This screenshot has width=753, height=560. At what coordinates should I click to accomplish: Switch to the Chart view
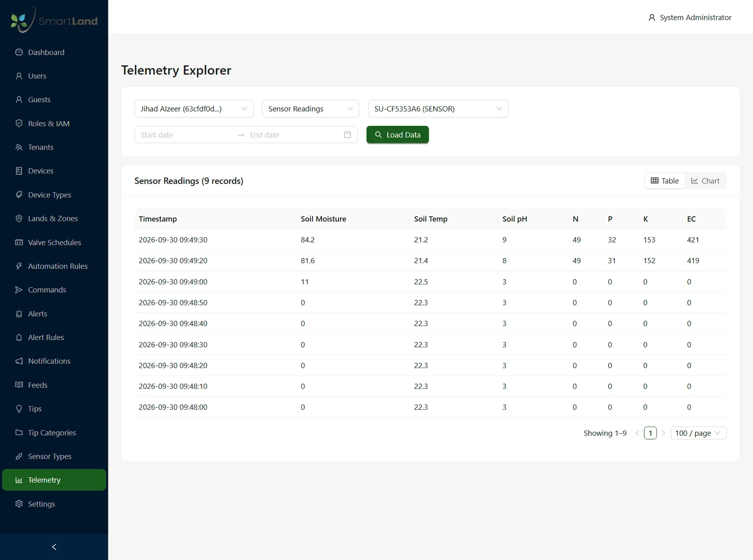(705, 181)
